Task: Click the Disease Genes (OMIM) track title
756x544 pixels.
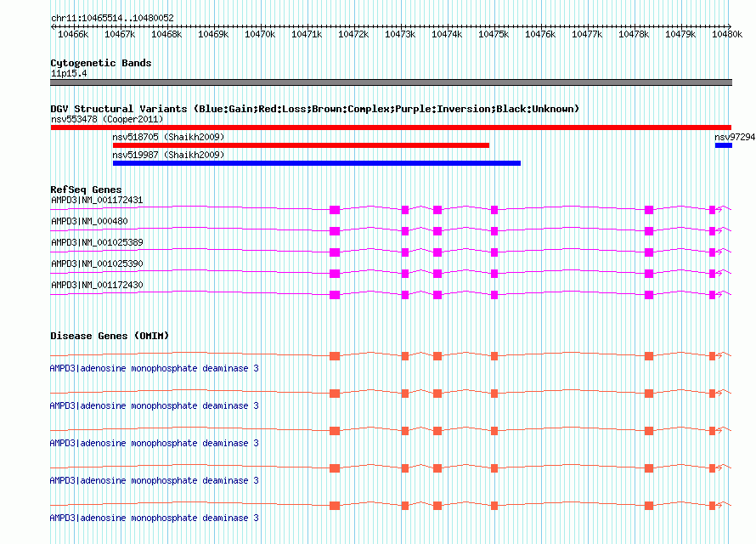Action: (x=110, y=336)
